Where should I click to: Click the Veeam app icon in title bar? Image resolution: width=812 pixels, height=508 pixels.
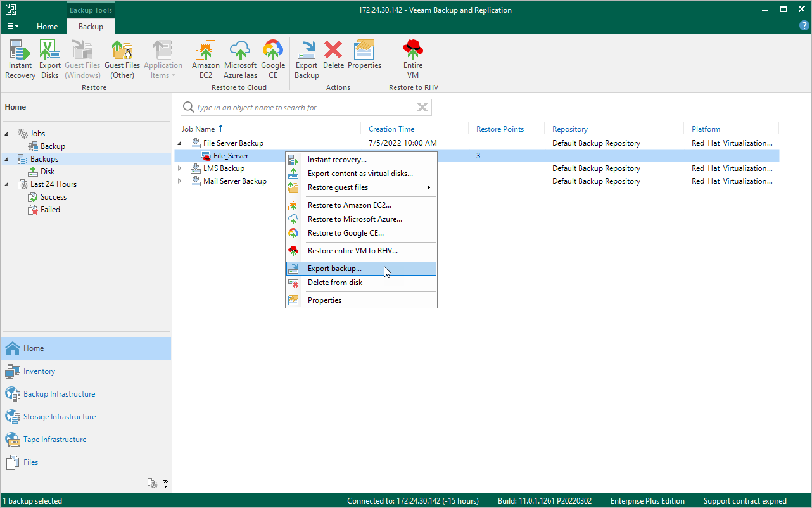point(10,10)
